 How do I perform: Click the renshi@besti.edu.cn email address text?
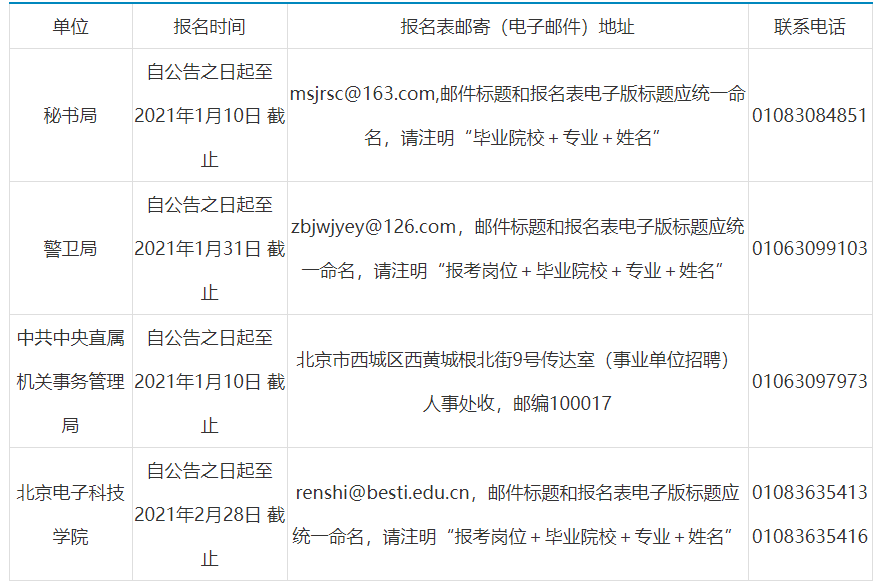coord(382,493)
